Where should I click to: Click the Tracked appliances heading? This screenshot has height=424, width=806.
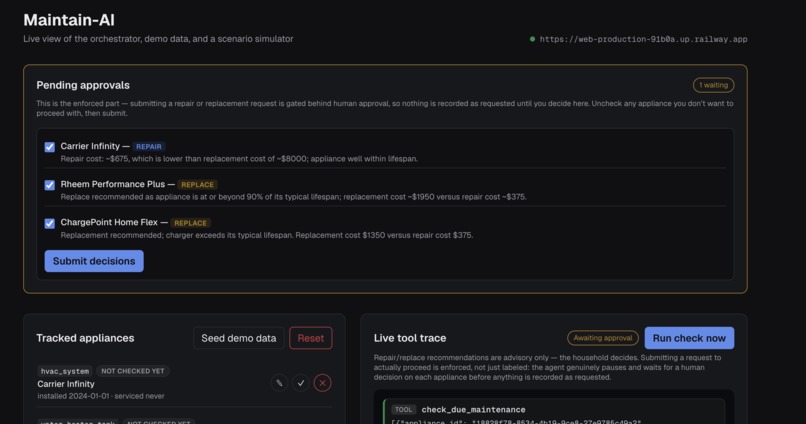85,338
